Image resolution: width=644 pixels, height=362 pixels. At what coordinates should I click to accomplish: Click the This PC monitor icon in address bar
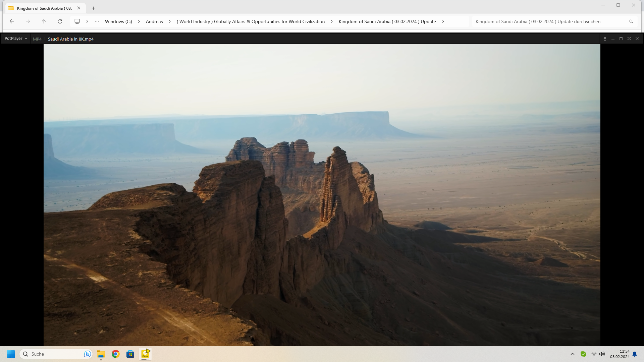pyautogui.click(x=77, y=21)
